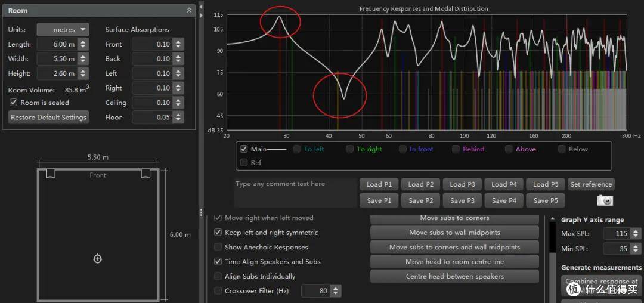This screenshot has height=303, width=644.
Task: Toggle Room is sealed checkbox
Action: pos(14,103)
